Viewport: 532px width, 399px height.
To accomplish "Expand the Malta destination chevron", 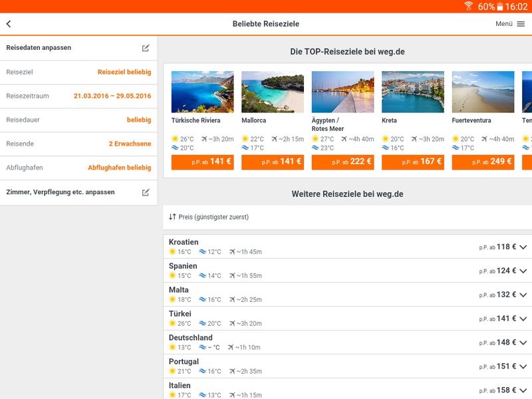I will [523, 295].
